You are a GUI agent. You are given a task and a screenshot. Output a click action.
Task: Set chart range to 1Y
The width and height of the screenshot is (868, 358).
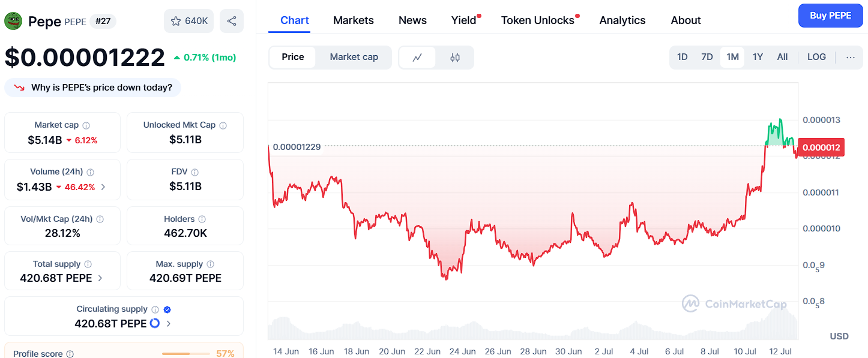758,57
